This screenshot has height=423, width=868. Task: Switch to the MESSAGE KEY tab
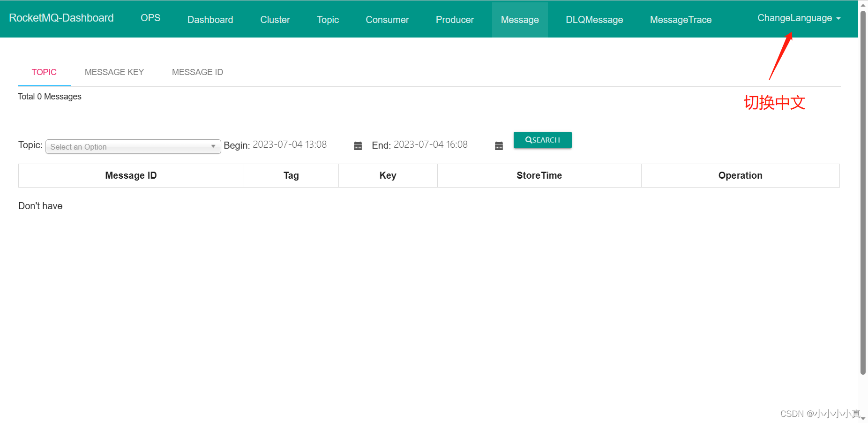[114, 72]
